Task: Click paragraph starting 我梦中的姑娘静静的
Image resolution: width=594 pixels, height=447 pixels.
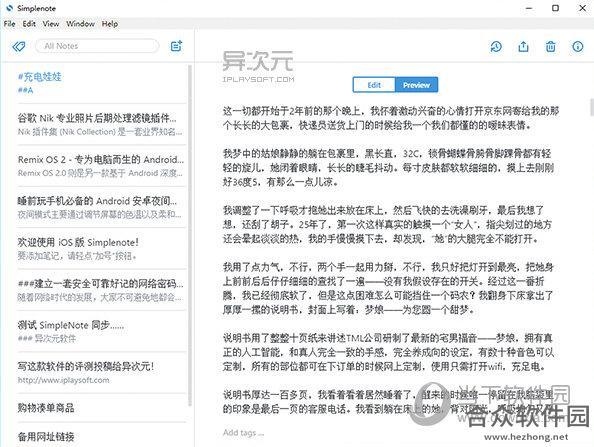Action: coord(388,167)
